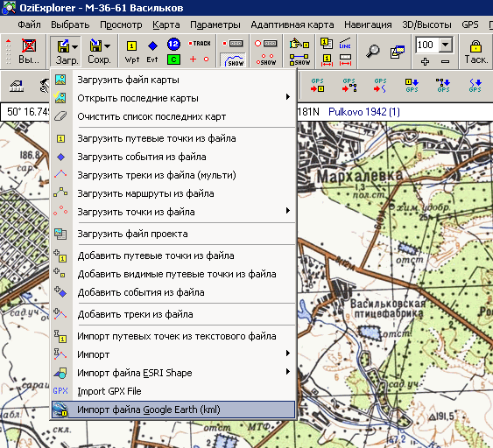The image size is (493, 448).
Task: Open the zoom percentage dropdown arrow
Action: tap(445, 45)
